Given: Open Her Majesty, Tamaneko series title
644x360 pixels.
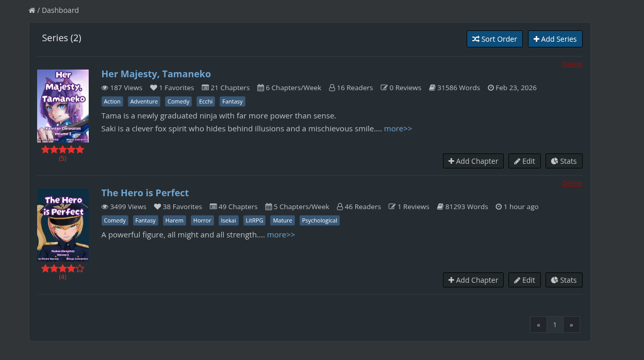Looking at the screenshot, I should (x=156, y=74).
